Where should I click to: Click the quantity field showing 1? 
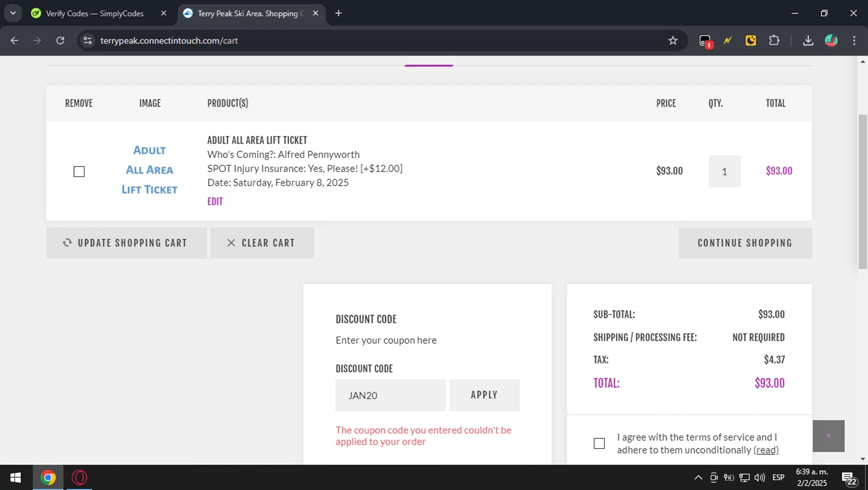click(724, 171)
